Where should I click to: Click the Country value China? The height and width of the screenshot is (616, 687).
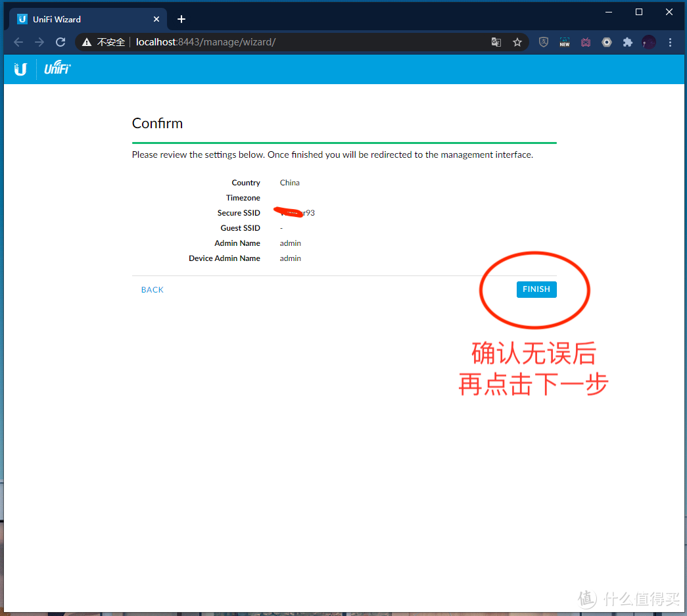click(x=290, y=183)
